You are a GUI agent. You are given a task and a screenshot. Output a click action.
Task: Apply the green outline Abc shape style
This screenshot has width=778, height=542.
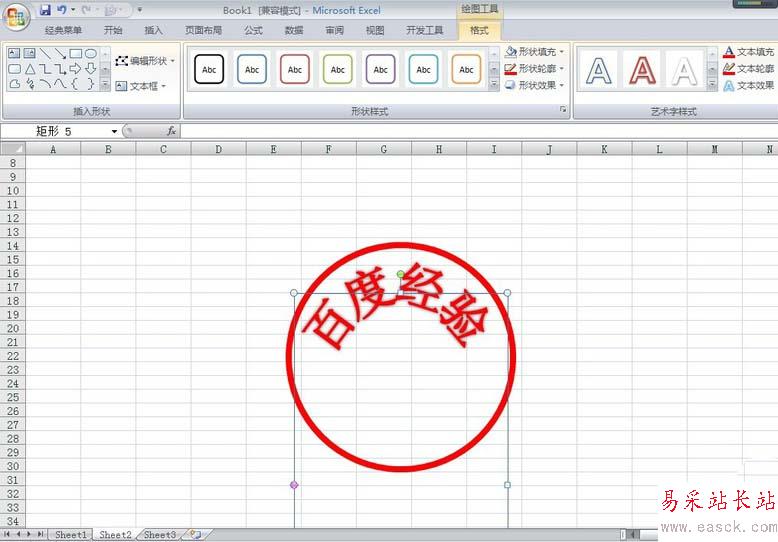point(338,69)
